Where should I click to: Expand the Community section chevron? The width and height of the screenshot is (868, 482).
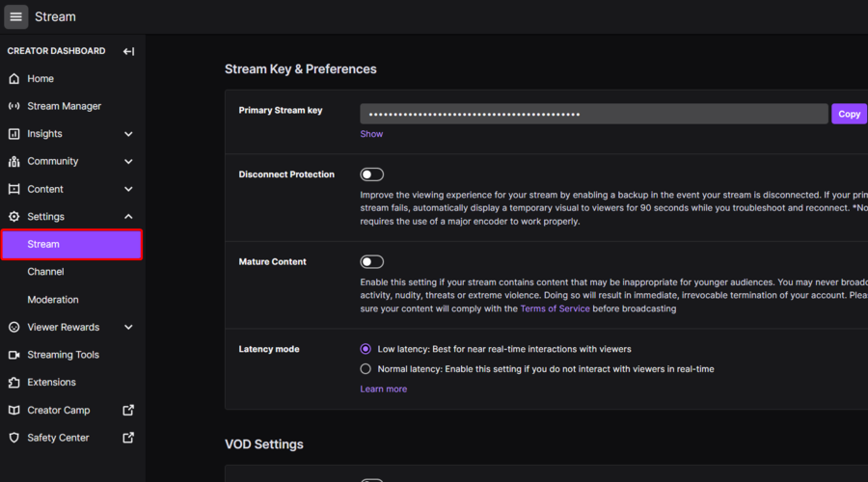[128, 161]
